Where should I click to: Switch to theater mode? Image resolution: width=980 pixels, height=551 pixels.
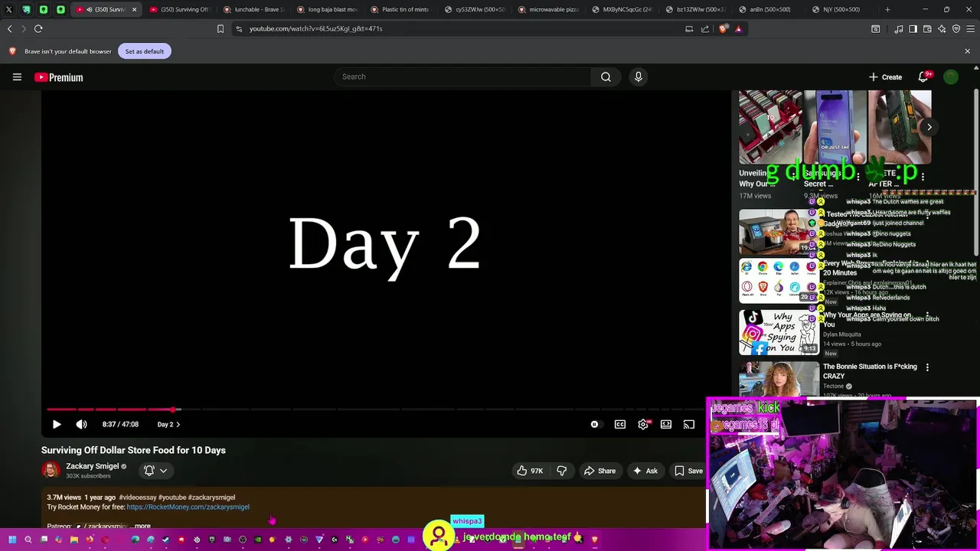point(666,424)
